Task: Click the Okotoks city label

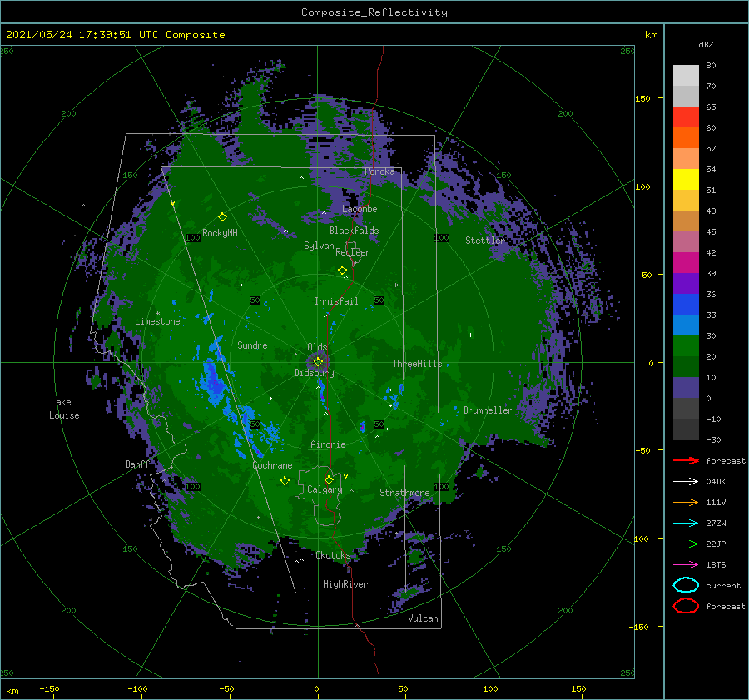Action: (333, 555)
